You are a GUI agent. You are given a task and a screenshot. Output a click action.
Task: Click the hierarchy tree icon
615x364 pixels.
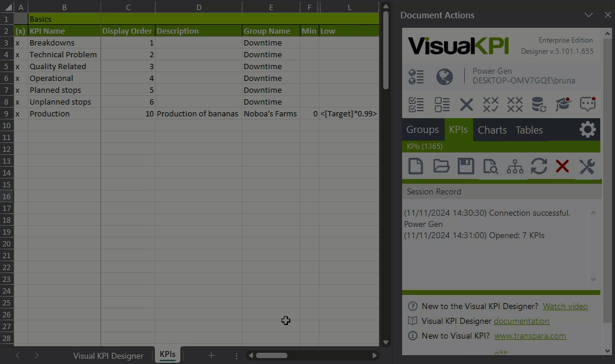click(x=515, y=166)
